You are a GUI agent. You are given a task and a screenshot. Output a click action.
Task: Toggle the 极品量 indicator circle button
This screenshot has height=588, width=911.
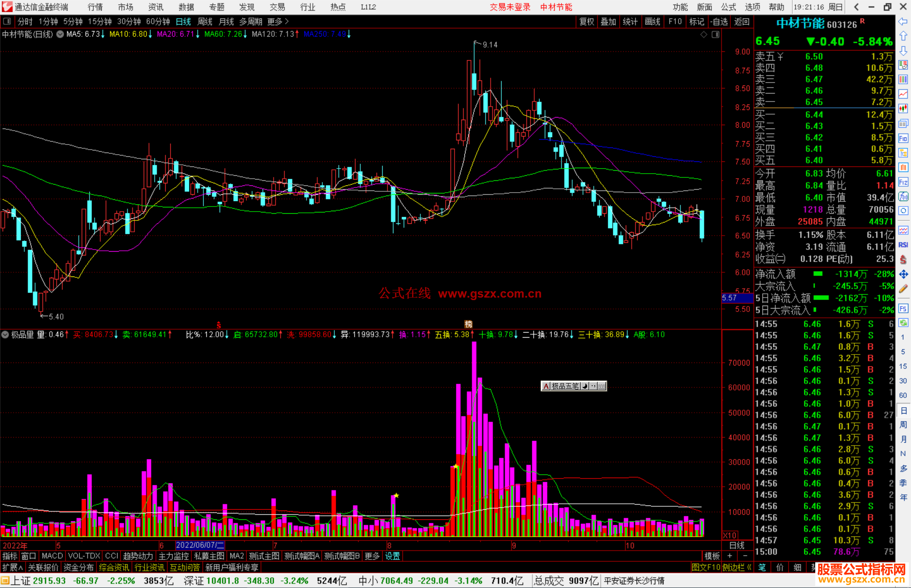coord(5,335)
